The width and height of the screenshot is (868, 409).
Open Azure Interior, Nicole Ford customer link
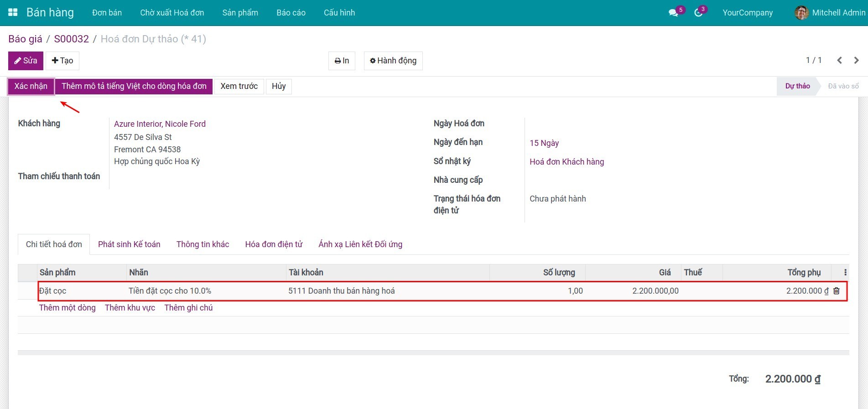[160, 124]
